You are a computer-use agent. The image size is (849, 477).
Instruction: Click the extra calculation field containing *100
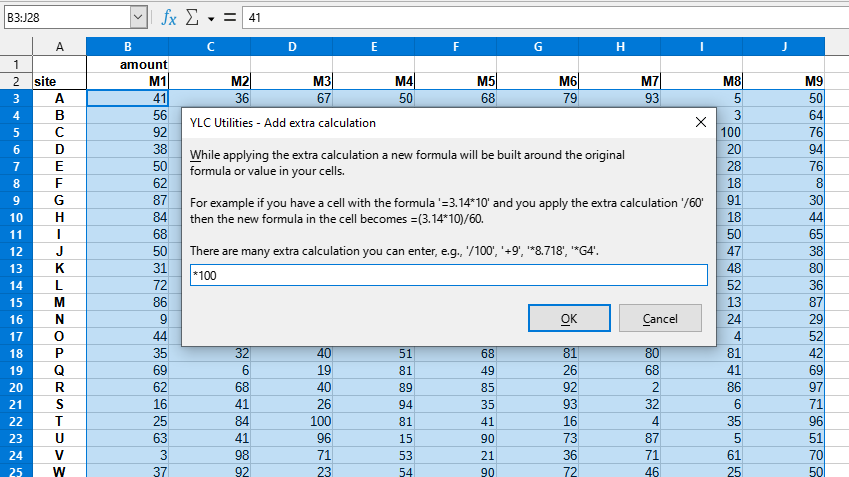[449, 275]
